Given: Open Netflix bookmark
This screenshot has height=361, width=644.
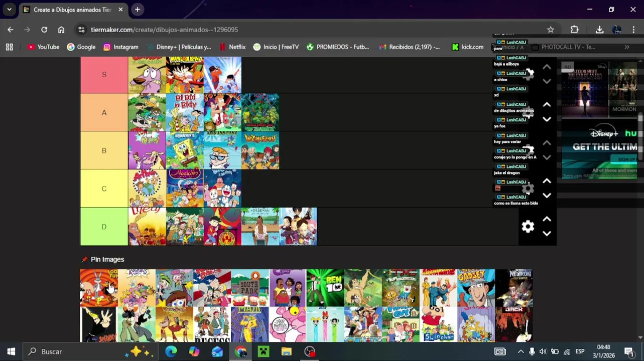Looking at the screenshot, I should pyautogui.click(x=232, y=47).
